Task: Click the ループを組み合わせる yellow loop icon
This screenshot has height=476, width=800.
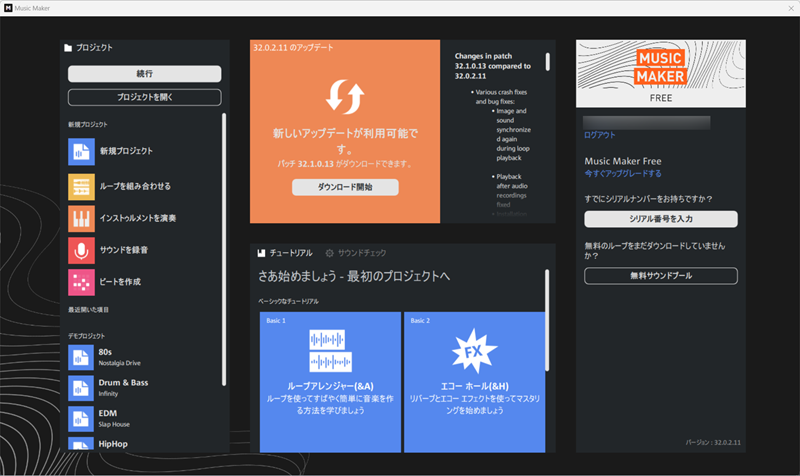Action: pos(81,186)
